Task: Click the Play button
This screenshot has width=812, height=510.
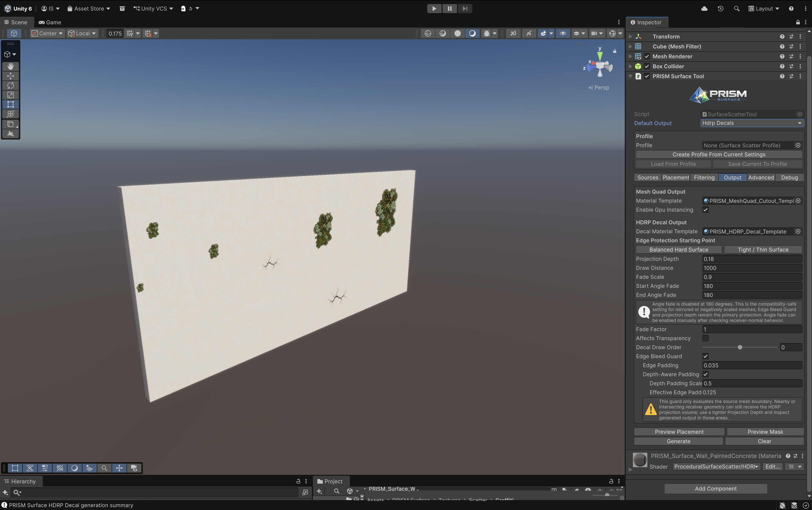Action: (434, 8)
